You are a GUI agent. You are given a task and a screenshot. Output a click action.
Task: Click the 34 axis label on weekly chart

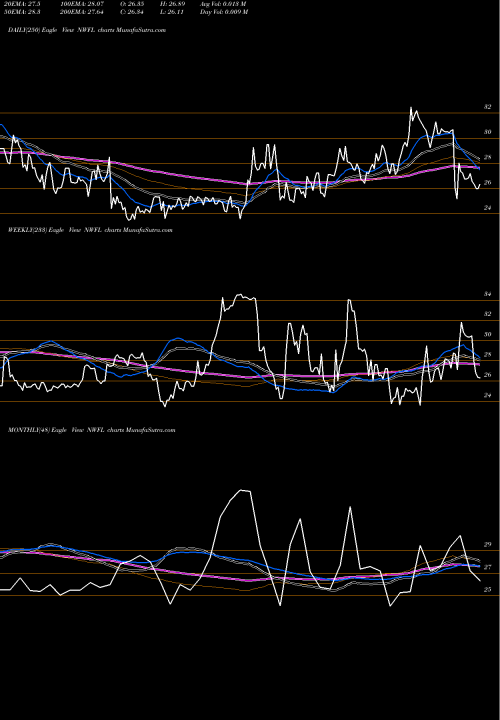point(488,294)
